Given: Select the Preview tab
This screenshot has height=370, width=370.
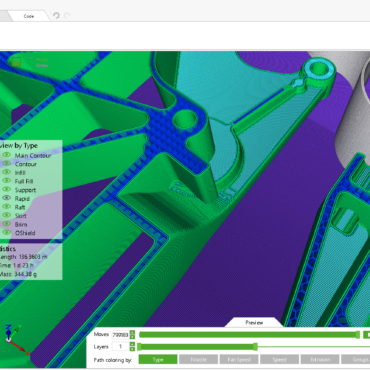Looking at the screenshot, I should point(254,322).
